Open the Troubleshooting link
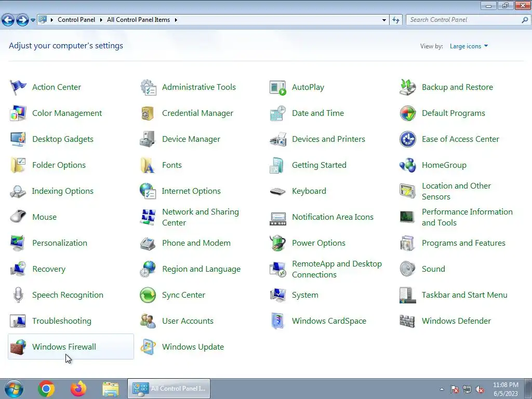Viewport: 532px width, 399px height. [x=62, y=321]
